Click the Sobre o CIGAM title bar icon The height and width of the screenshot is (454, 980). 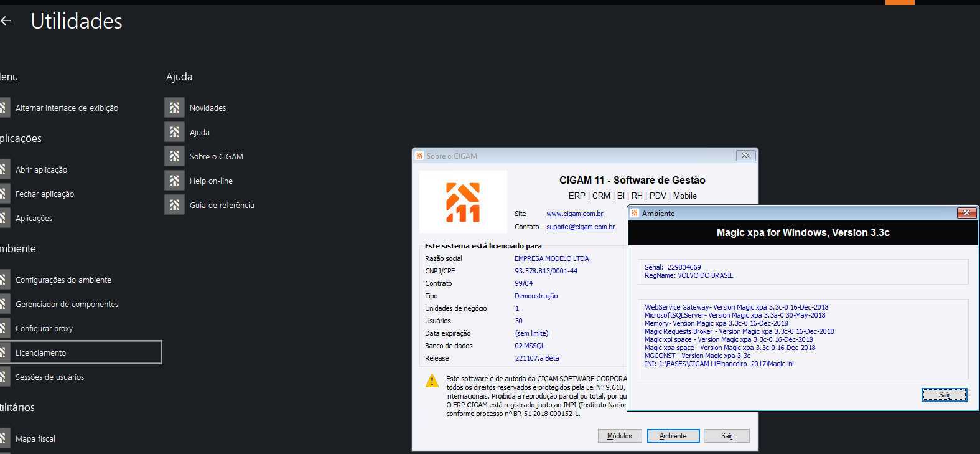(419, 156)
